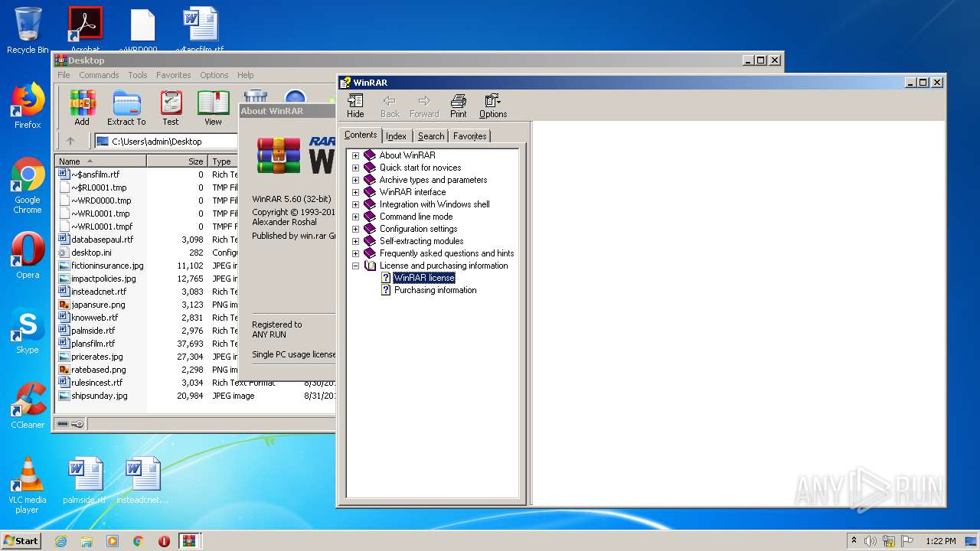Click the clock in the taskbar
The image size is (980, 551).
pos(940,541)
